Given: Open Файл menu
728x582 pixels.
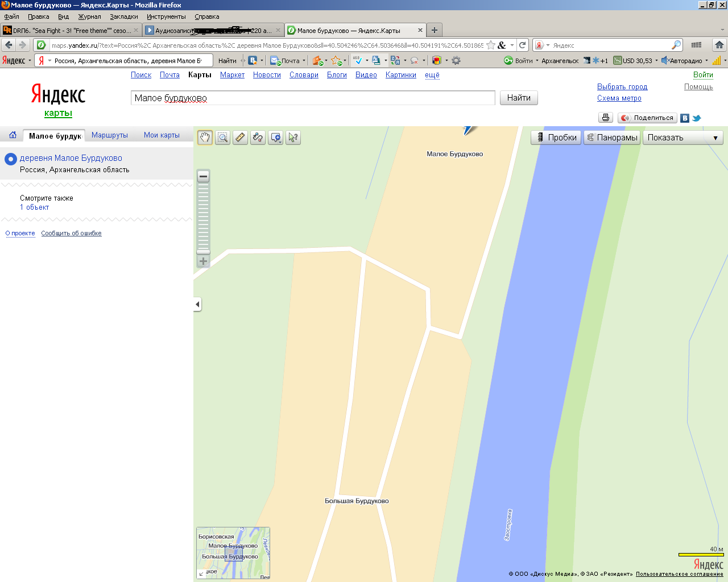Looking at the screenshot, I should pos(12,16).
